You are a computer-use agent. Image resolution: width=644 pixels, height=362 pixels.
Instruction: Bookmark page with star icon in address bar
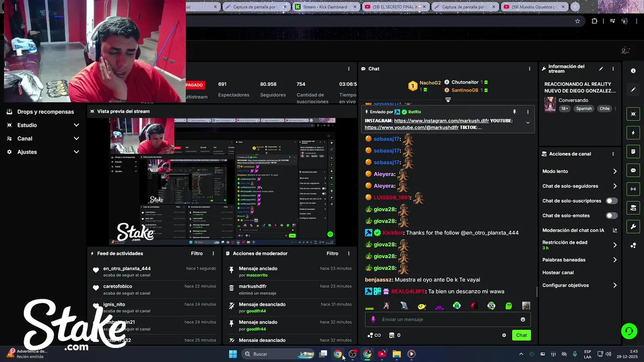(x=578, y=21)
